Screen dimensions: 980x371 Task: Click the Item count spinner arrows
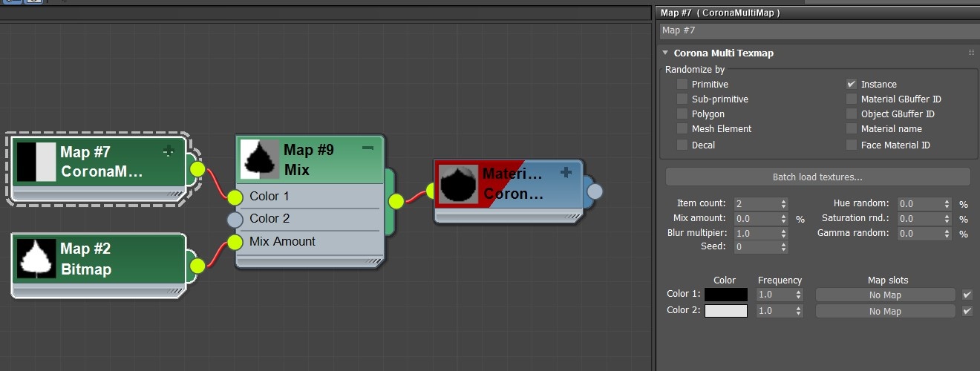coord(783,203)
